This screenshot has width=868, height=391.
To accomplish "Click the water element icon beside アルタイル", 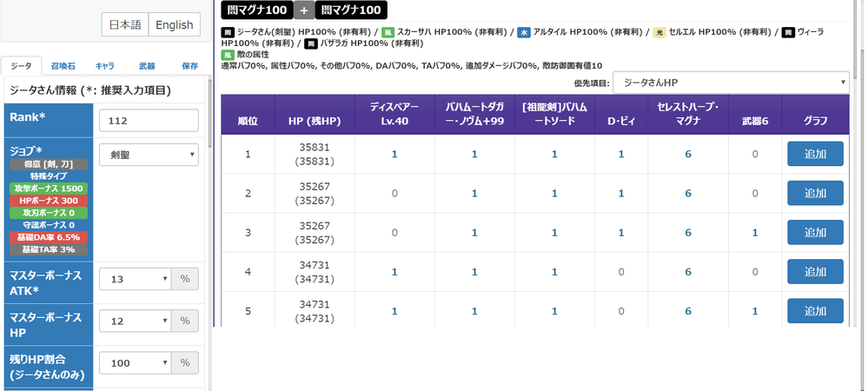I will (x=523, y=32).
